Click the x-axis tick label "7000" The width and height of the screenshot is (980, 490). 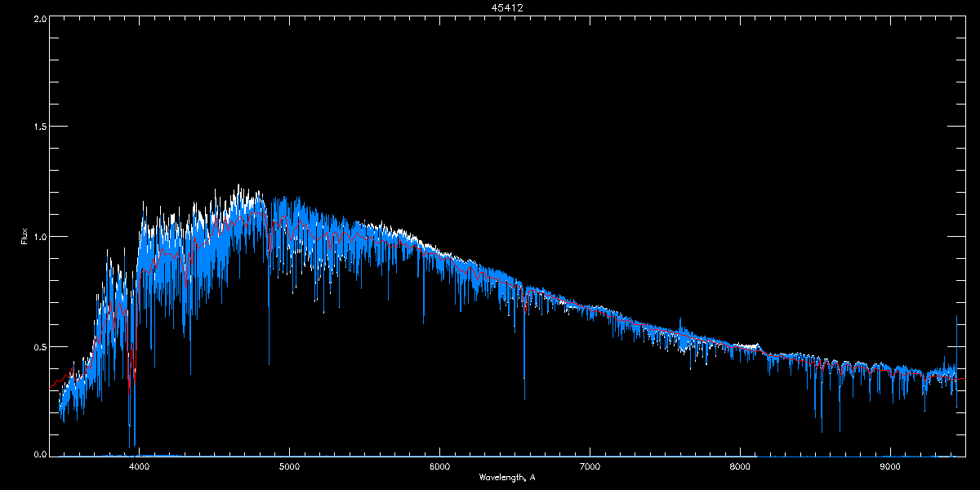[x=590, y=466]
